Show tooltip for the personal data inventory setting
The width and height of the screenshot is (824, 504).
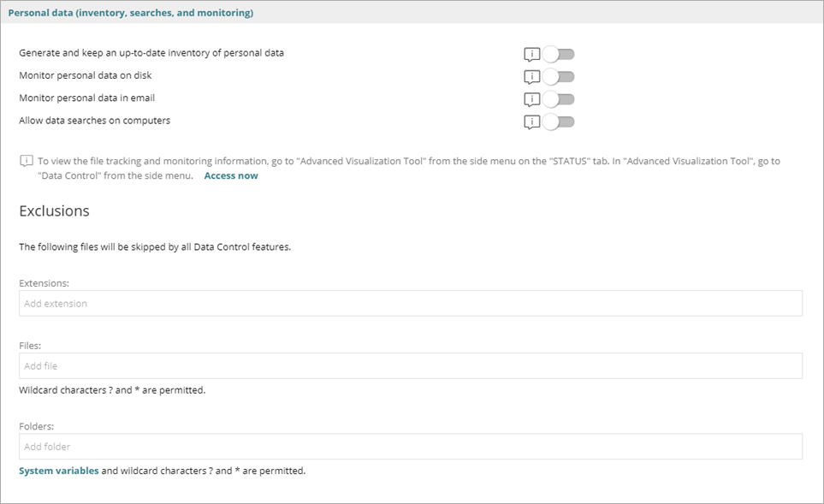[x=533, y=53]
